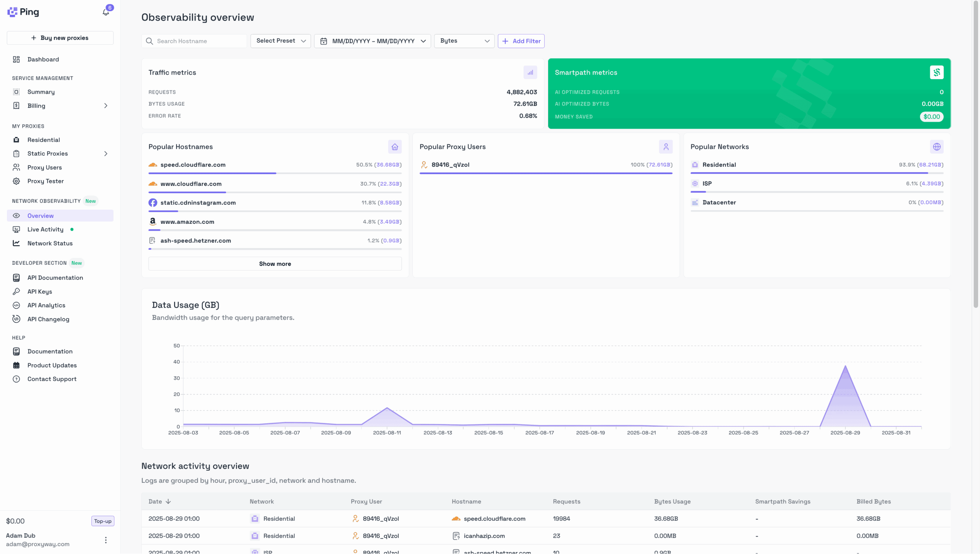Click the Traffic metrics chart icon
This screenshot has width=980, height=554.
[530, 72]
